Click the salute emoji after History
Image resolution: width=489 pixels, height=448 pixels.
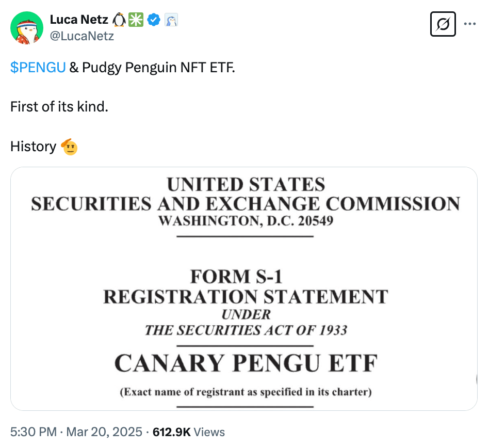click(70, 147)
